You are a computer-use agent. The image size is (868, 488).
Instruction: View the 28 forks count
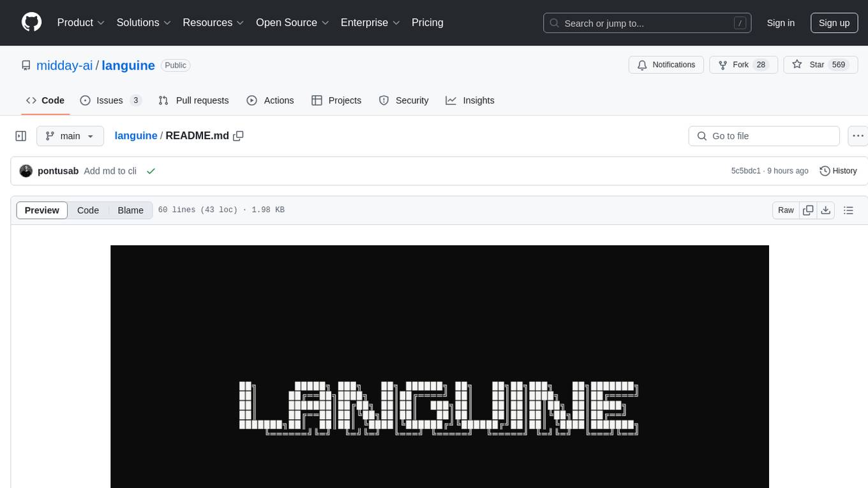pos(761,65)
